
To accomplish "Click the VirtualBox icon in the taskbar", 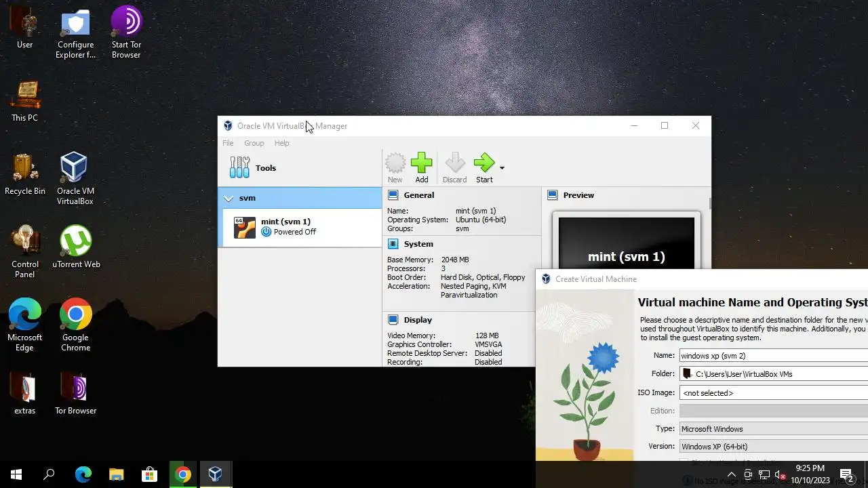I will click(216, 474).
